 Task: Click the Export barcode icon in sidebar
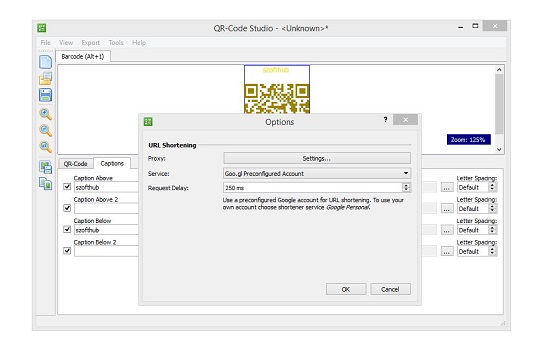[45, 167]
